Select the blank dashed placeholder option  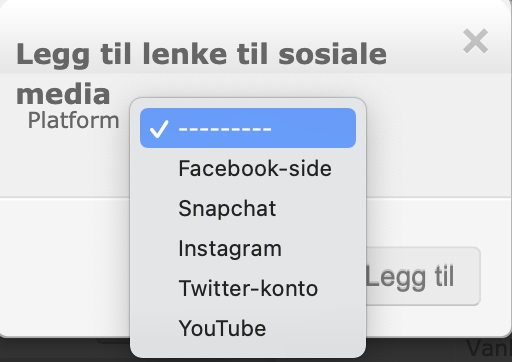click(248, 128)
